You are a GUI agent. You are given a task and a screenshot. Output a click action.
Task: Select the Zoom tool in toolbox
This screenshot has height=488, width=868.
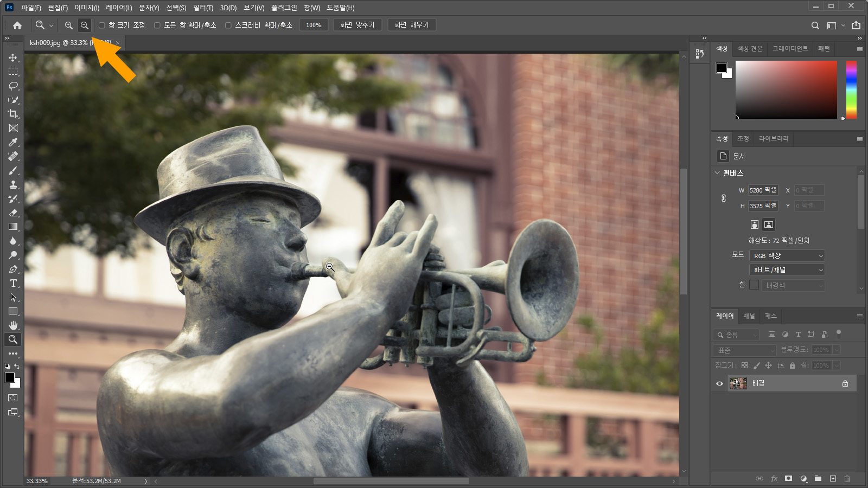click(13, 339)
